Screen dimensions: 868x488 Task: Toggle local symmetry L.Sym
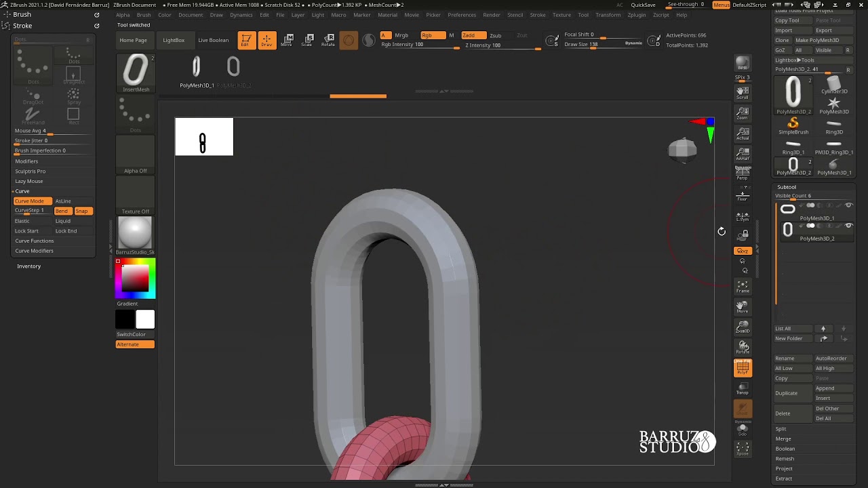tap(742, 216)
